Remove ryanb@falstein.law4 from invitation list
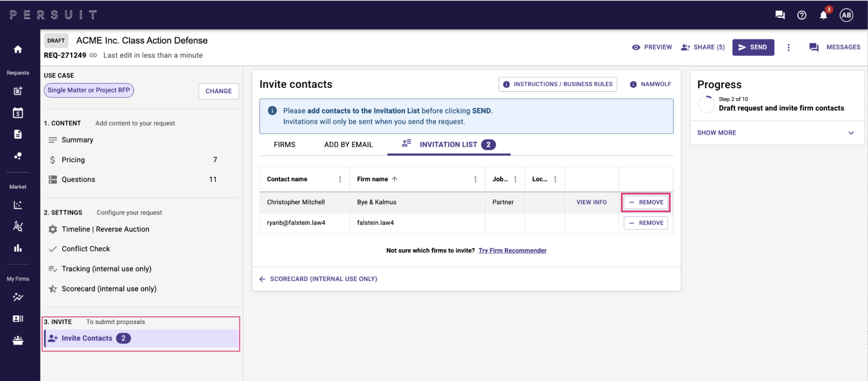The width and height of the screenshot is (868, 381). pyautogui.click(x=646, y=223)
